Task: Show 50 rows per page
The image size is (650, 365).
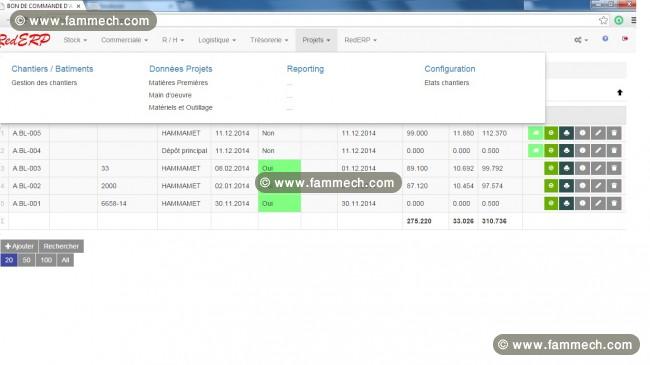Action: (x=27, y=260)
